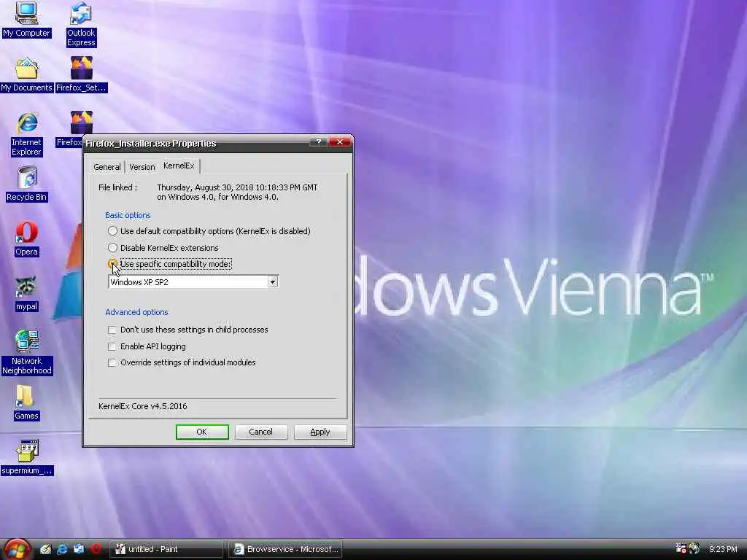Image resolution: width=747 pixels, height=560 pixels.
Task: Select the Internet Explorer desktop icon
Action: click(26, 134)
